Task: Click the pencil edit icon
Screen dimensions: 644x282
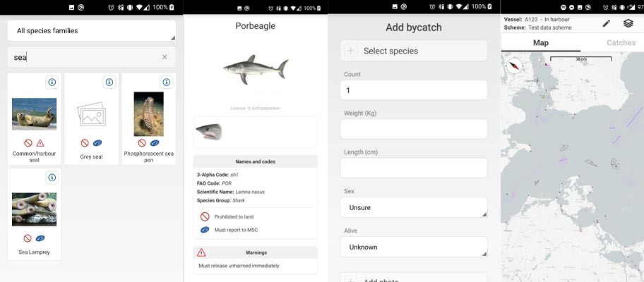Action: tap(607, 23)
